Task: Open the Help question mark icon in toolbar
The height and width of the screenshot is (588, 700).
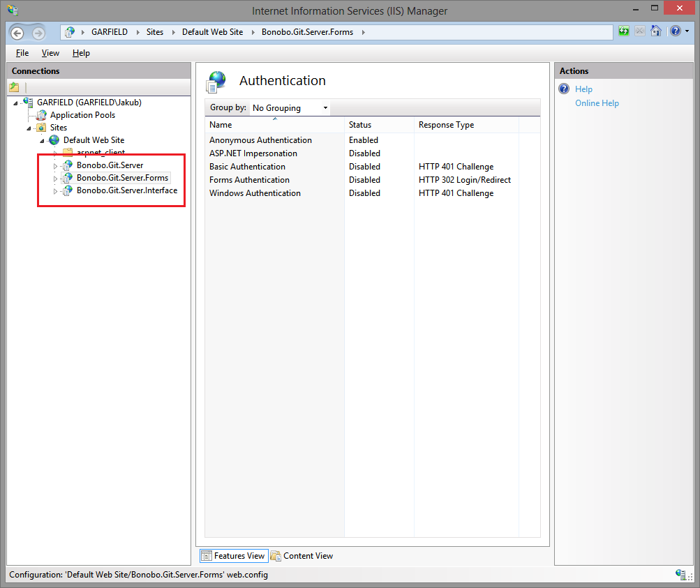Action: pyautogui.click(x=676, y=31)
